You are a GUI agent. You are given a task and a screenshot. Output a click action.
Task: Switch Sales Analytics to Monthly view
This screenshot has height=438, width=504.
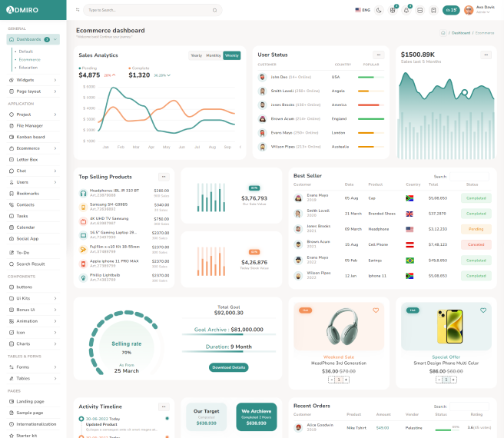tap(213, 55)
